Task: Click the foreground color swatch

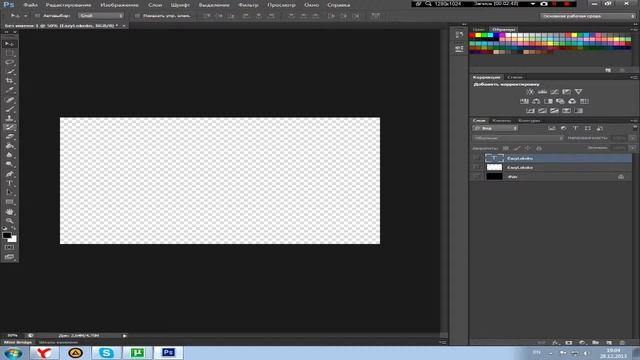Action: 7,235
